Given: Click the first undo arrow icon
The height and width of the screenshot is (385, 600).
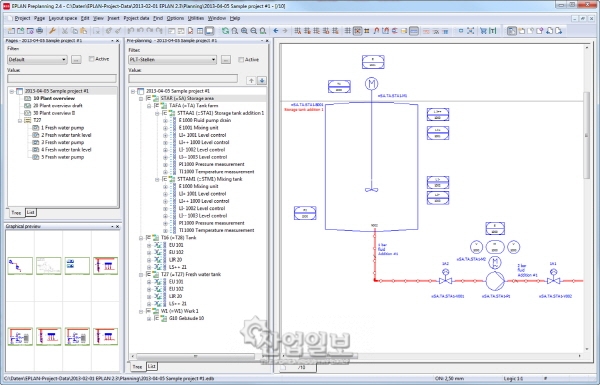Looking at the screenshot, I should point(130,31).
